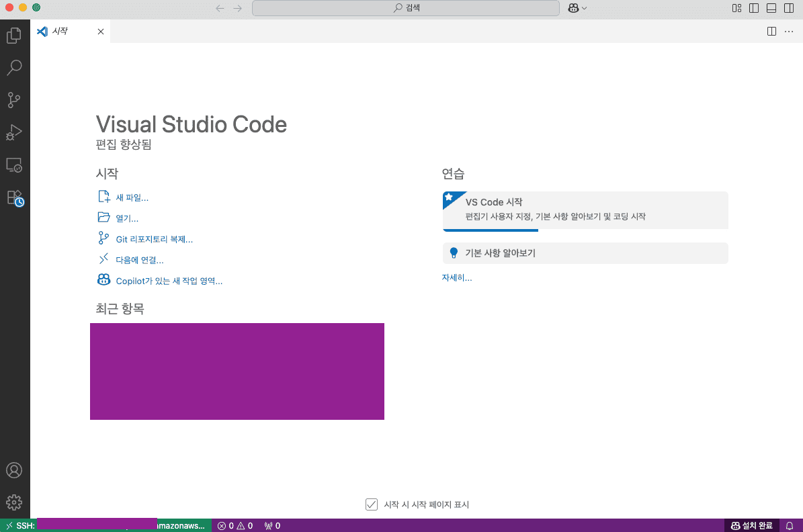Click the Copilot icon in title bar
This screenshot has height=532, width=803.
click(574, 8)
